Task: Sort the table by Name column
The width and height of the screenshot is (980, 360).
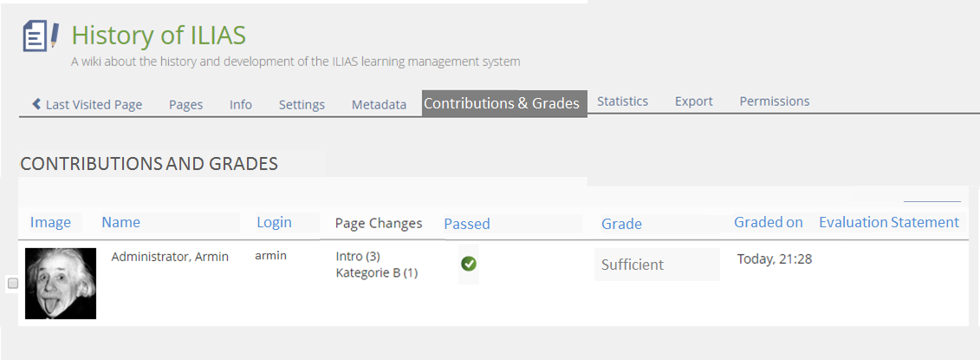Action: [120, 223]
